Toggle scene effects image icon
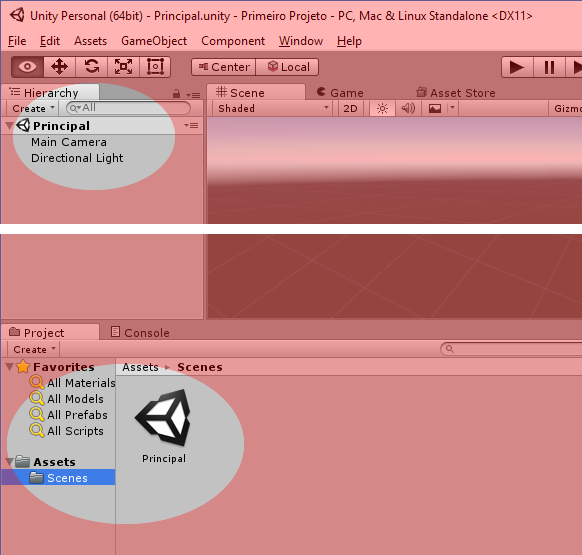The height and width of the screenshot is (555, 582). (x=435, y=108)
